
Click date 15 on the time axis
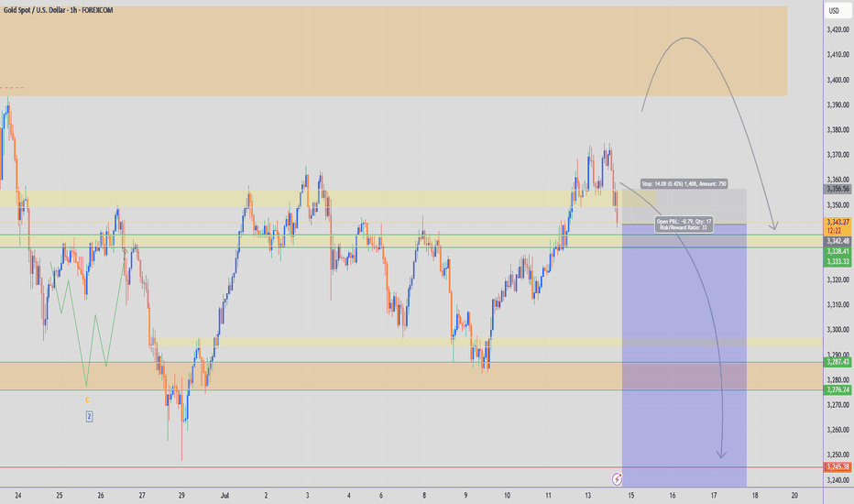point(631,495)
